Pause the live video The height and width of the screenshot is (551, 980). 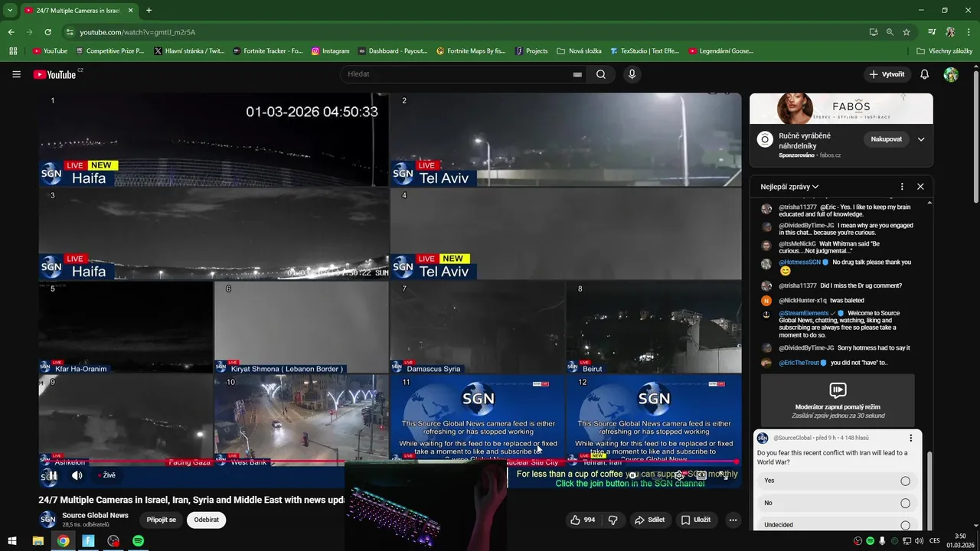click(53, 475)
